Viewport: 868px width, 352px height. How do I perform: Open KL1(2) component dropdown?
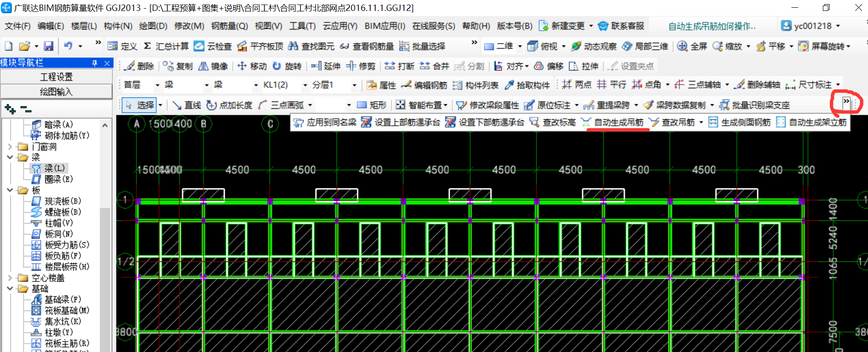point(305,85)
